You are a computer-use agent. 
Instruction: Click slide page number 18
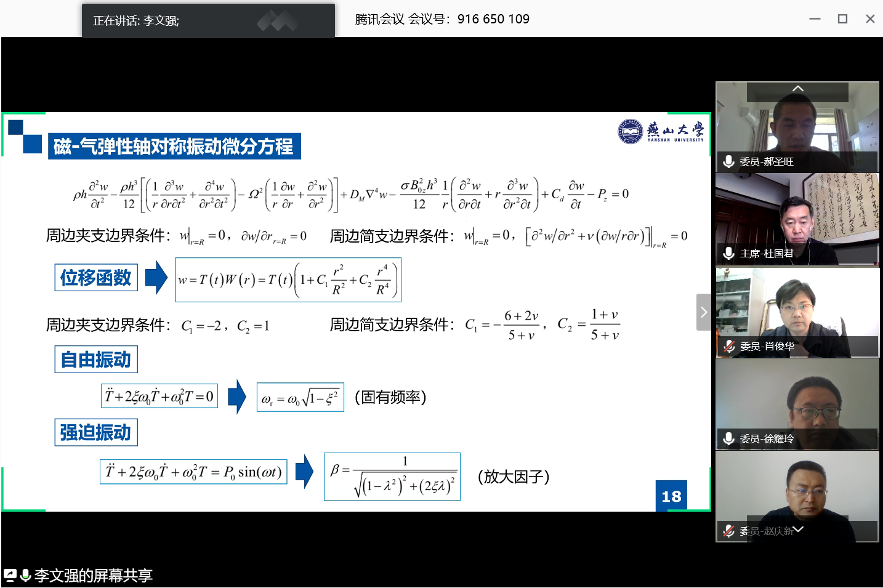[671, 496]
